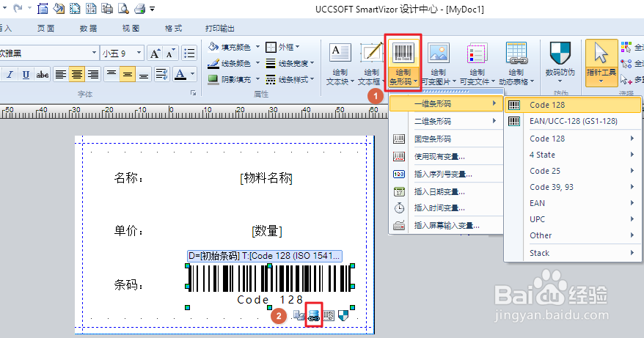The image size is (644, 338).
Task: Align text left
Action: [61, 74]
